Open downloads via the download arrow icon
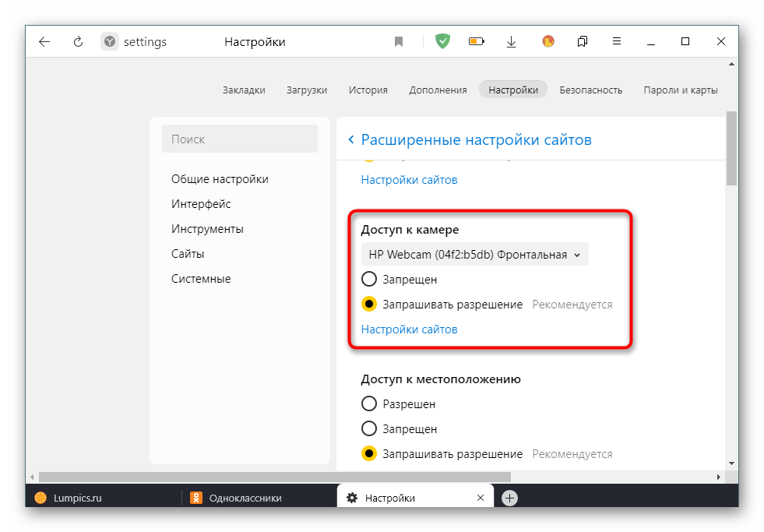The image size is (764, 532). [x=512, y=42]
